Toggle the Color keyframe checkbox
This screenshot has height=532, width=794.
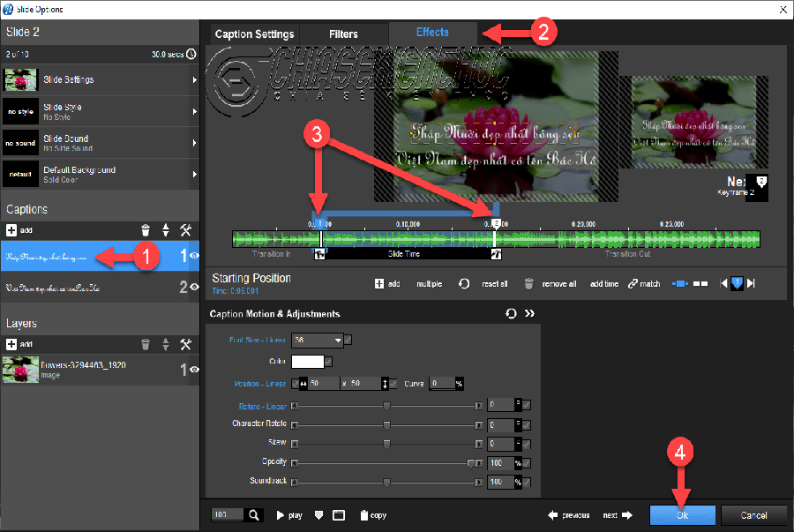(329, 362)
